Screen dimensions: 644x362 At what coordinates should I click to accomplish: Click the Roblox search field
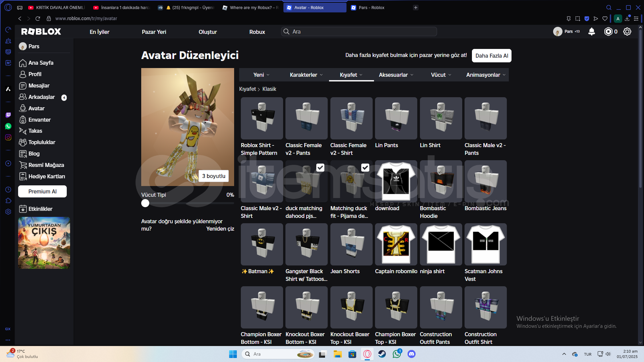359,32
